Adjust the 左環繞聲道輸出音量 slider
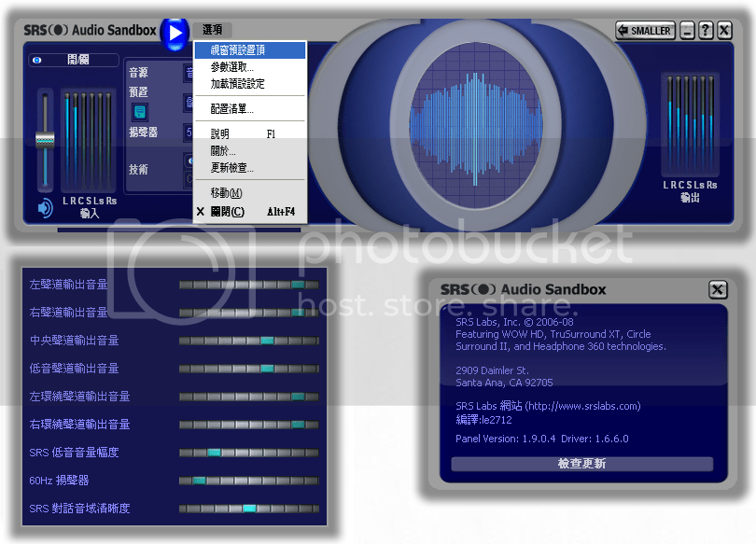This screenshot has height=544, width=756. (x=249, y=397)
